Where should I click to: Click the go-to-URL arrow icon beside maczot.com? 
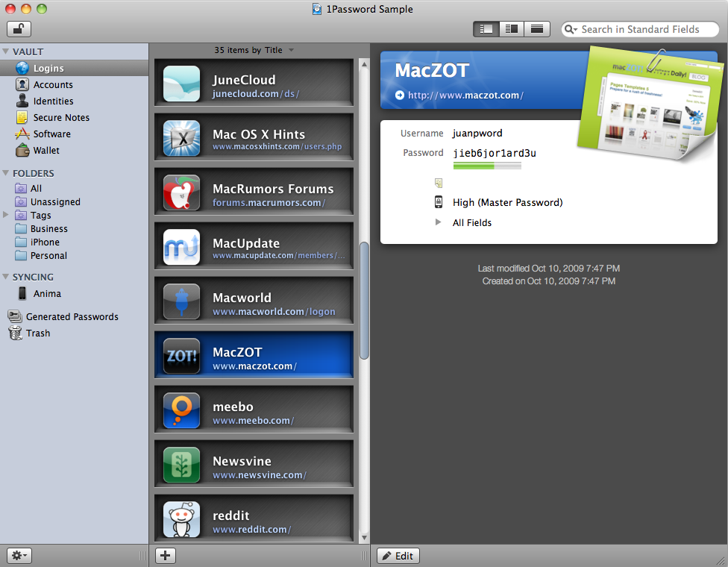399,95
